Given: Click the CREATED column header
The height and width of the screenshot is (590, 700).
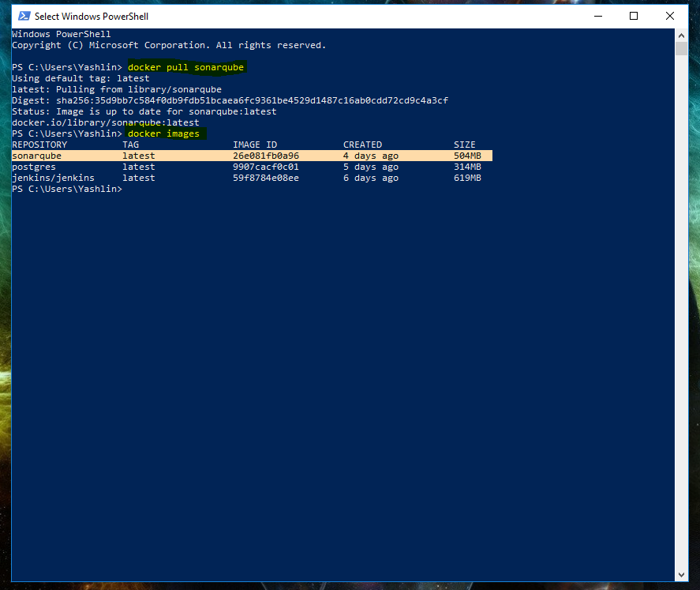Looking at the screenshot, I should (362, 145).
